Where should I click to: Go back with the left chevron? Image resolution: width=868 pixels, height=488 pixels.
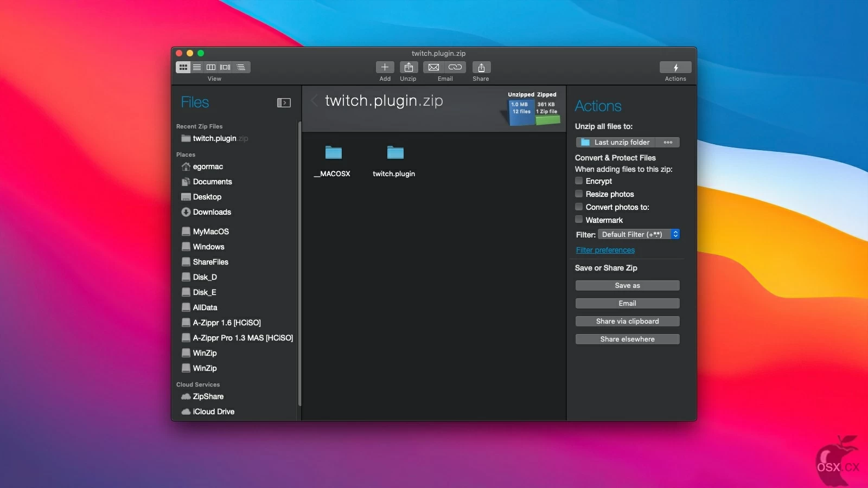tap(314, 100)
